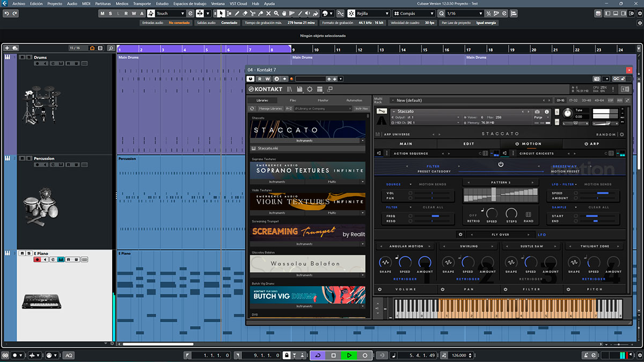Viewport: 644px width, 362px height.
Task: Toggle Volume power button in bottom row
Action: [379, 289]
